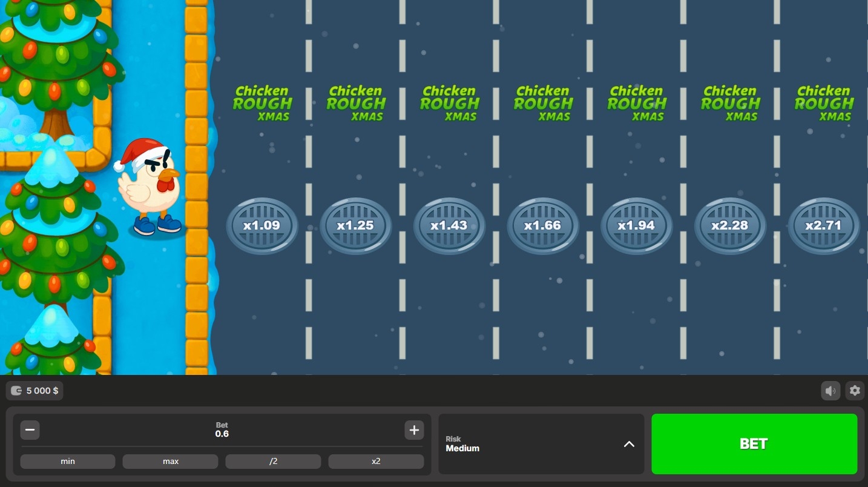
Task: Click Chicken Rough Xmas logo above x1.09
Action: pos(262,103)
